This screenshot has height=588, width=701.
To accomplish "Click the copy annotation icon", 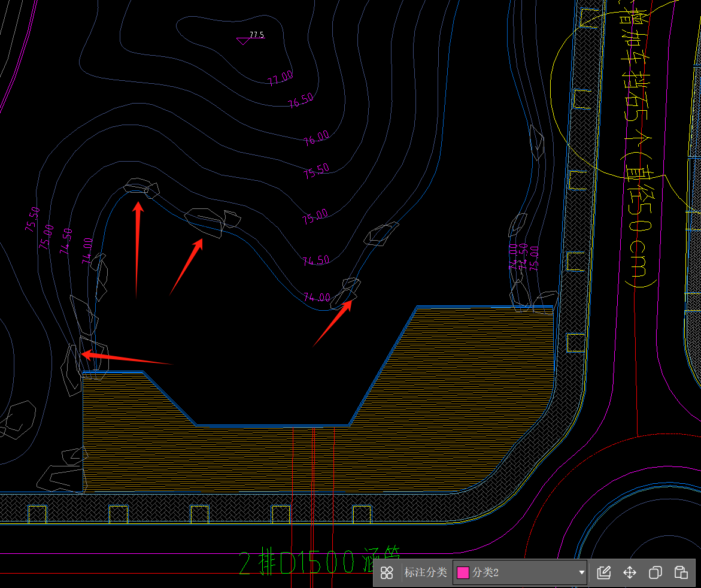I will point(655,572).
